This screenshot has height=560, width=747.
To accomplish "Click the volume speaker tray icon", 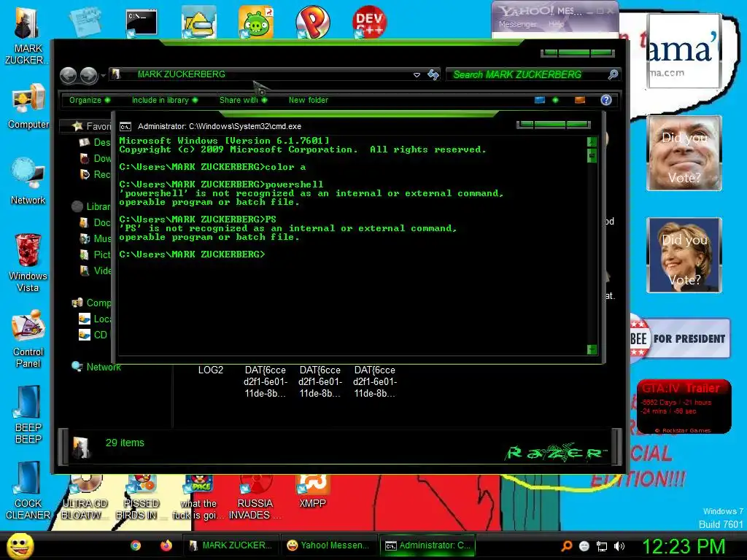I will pos(619,546).
